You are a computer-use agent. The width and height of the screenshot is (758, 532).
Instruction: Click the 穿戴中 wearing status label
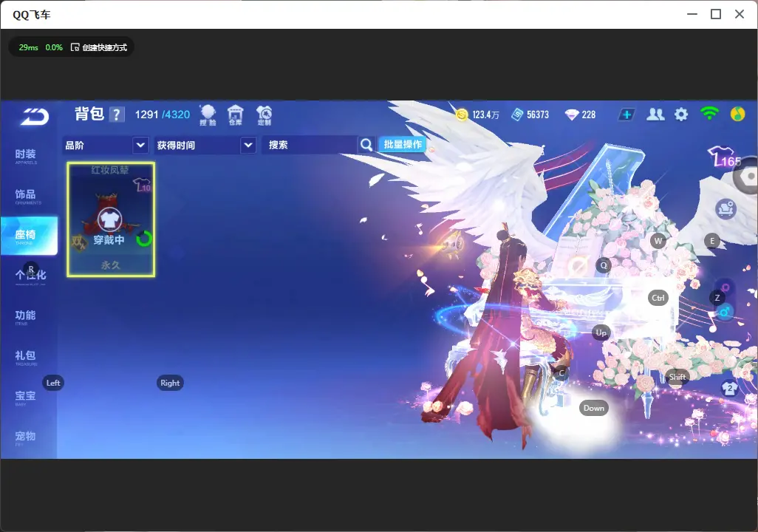109,240
